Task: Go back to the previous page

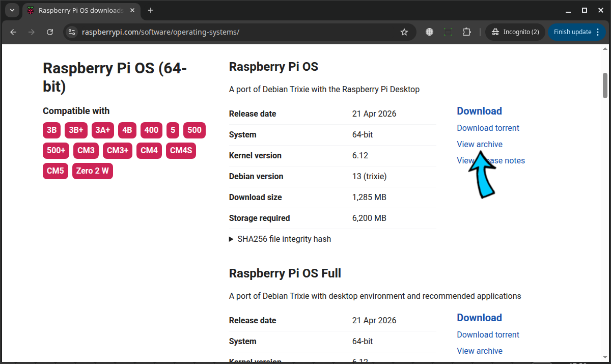Action: (13, 32)
